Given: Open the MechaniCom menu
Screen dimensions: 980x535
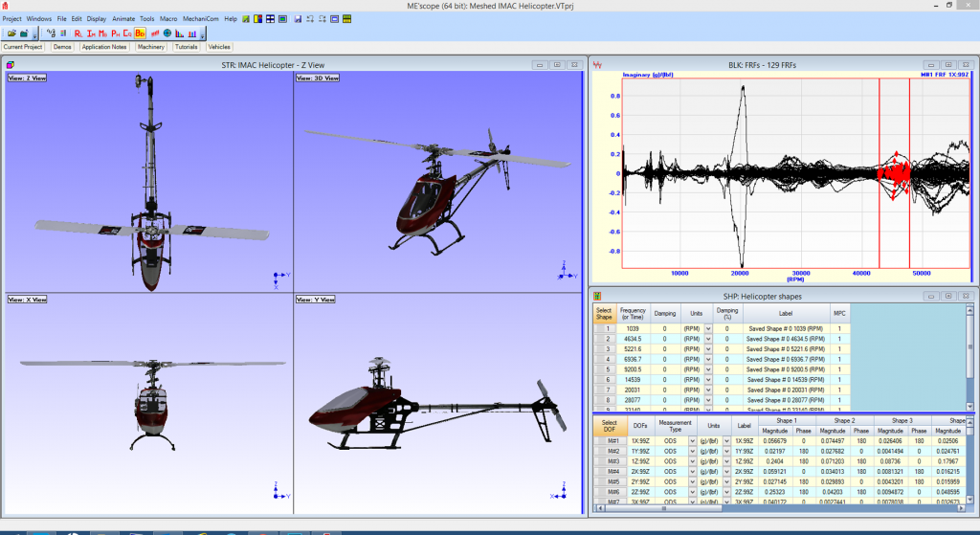Looking at the screenshot, I should 202,18.
